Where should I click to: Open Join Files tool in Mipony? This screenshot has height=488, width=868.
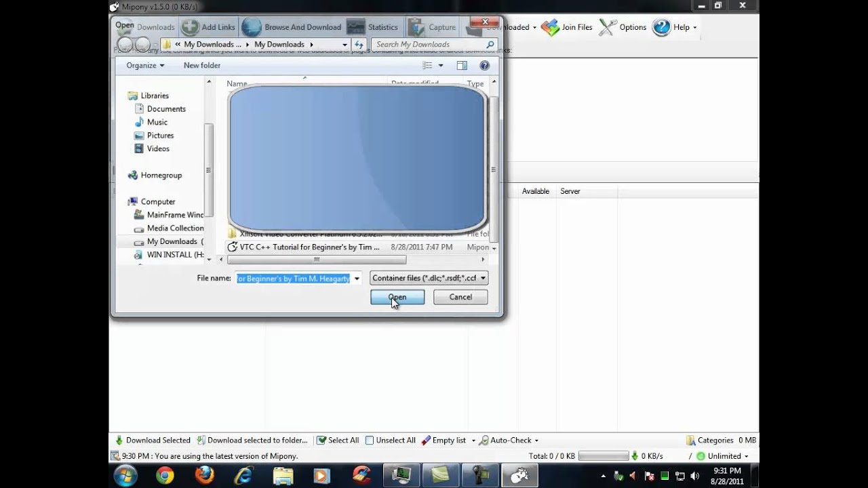[x=567, y=27]
